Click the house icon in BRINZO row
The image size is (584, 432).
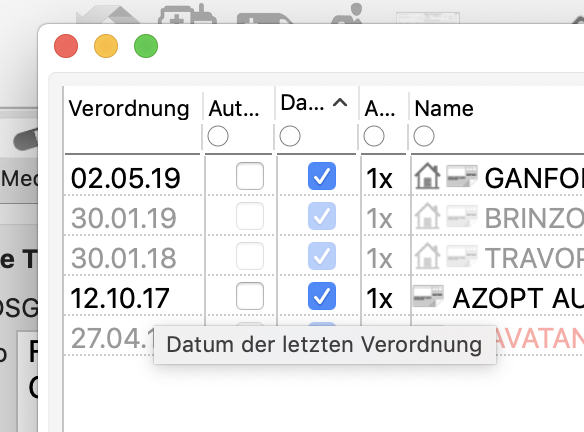[x=427, y=216]
